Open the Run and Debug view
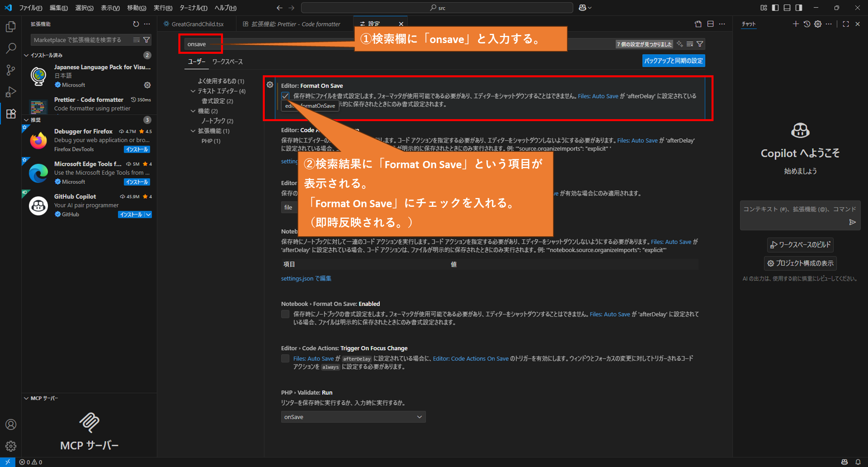The image size is (868, 467). click(11, 92)
